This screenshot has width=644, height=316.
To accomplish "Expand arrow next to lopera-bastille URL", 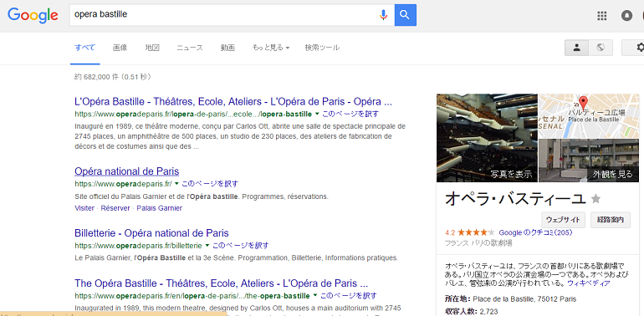I will coord(316,113).
